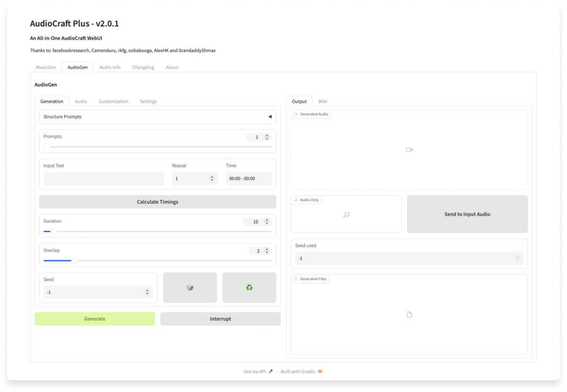This screenshot has width=567, height=392.
Task: Click Send to Input Audio button
Action: tap(467, 214)
